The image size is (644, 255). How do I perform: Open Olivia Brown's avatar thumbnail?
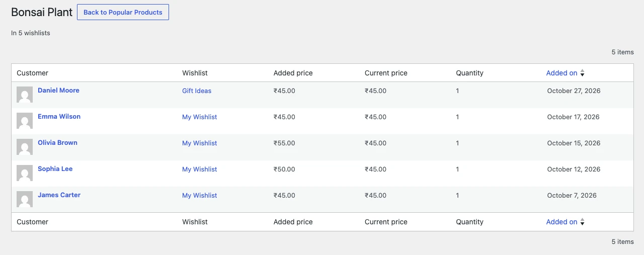point(25,147)
